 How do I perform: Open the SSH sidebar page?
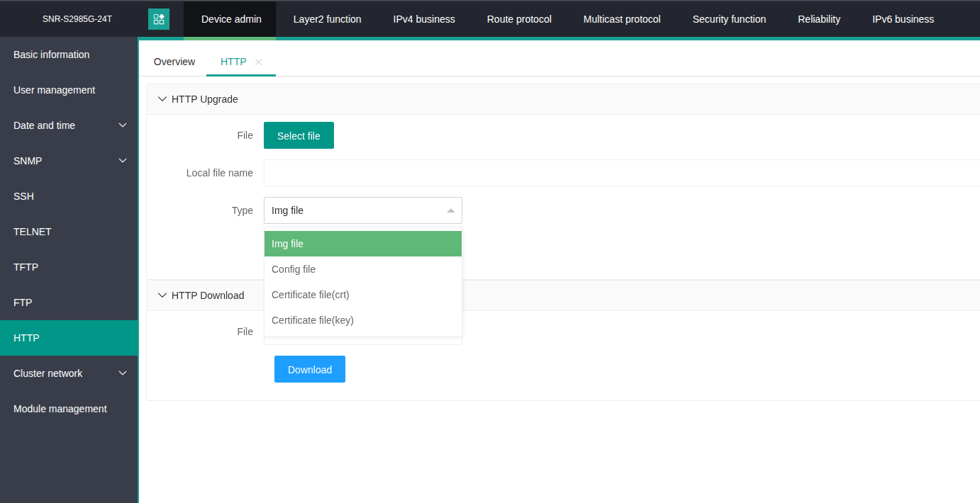click(69, 196)
